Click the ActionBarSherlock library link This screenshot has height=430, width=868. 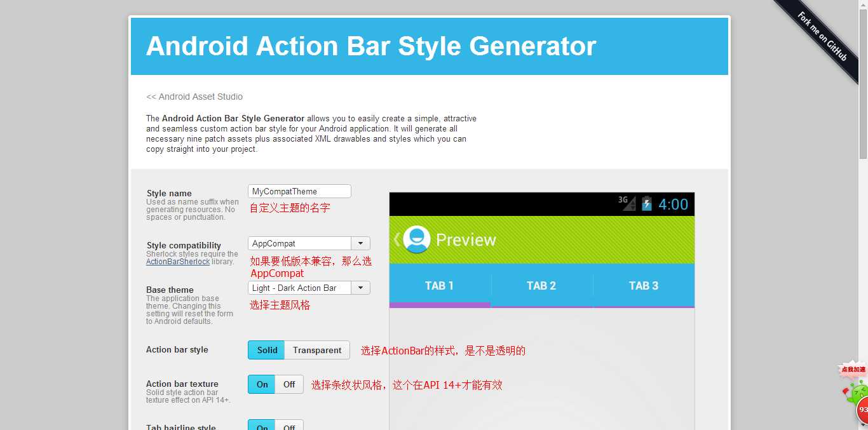pos(178,262)
